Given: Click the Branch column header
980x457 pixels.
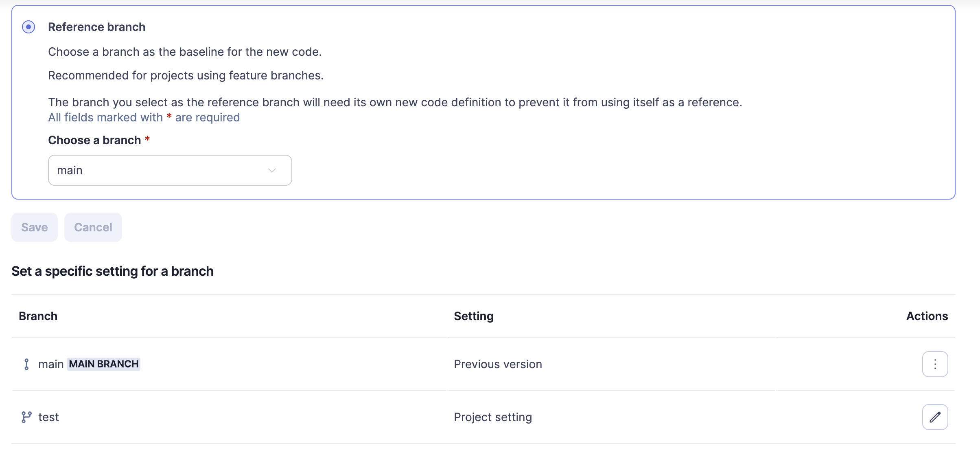Looking at the screenshot, I should click(x=38, y=316).
